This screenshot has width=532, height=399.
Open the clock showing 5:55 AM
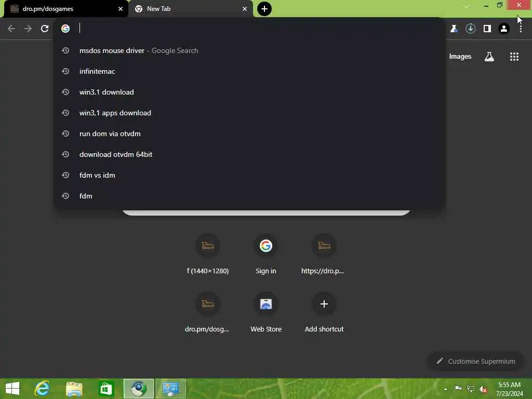tap(509, 389)
